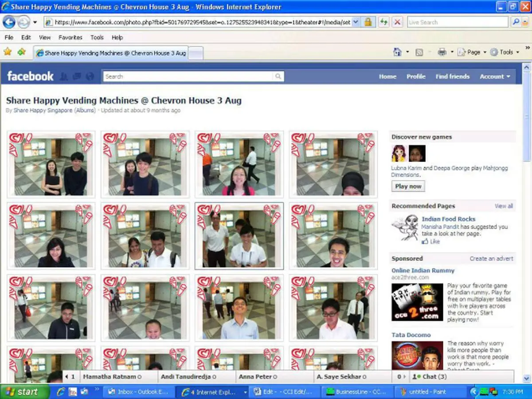Screen dimensions: 532x399
Task: Click the facebook logo
Action: point(30,76)
